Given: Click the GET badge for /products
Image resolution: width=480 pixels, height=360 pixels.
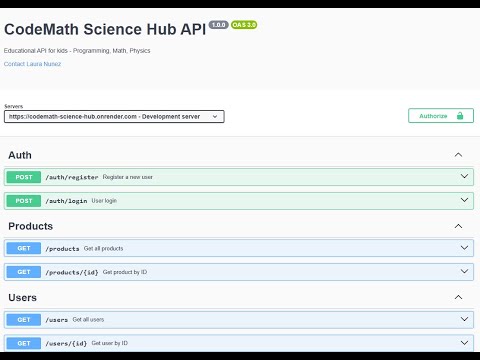Looking at the screenshot, I should click(24, 248).
